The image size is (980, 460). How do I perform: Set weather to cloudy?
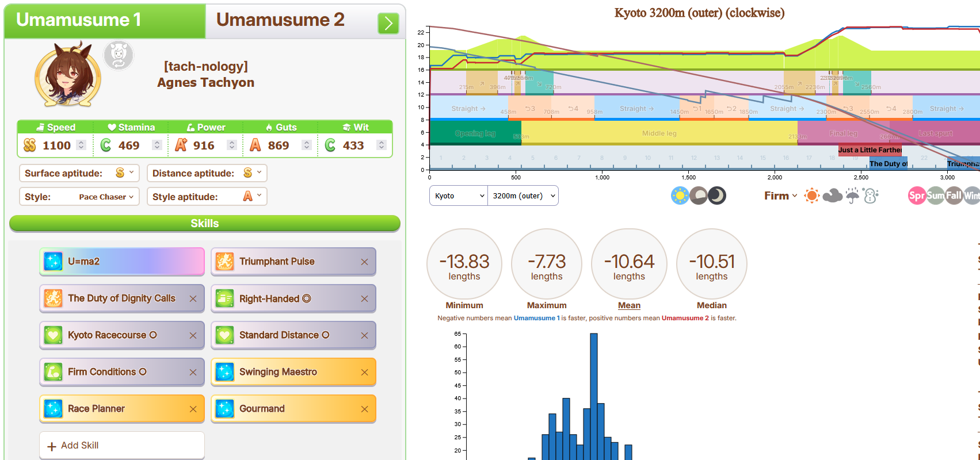832,196
